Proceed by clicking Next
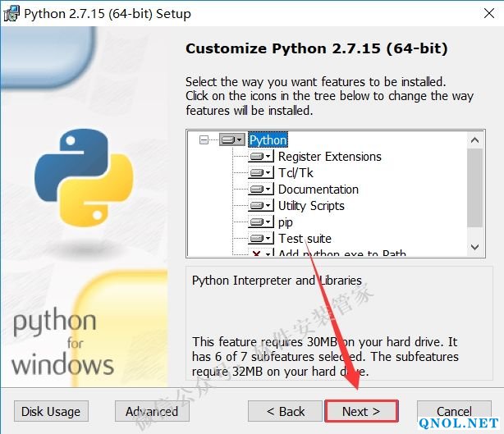The width and height of the screenshot is (504, 434). pos(361,411)
